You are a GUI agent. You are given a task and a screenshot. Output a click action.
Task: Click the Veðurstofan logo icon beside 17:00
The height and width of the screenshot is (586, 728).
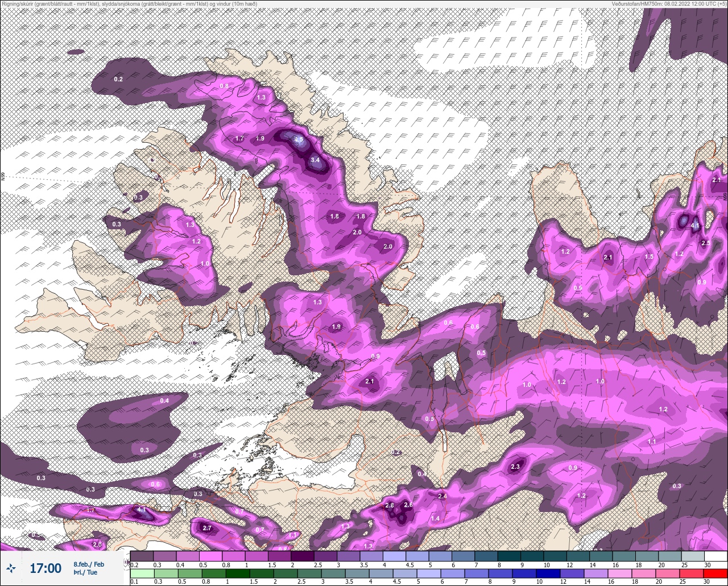coord(11,568)
